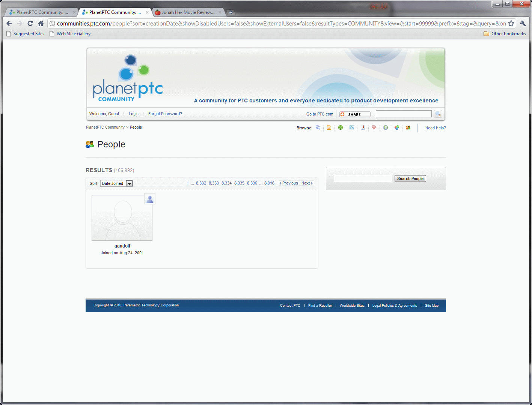Open the videos browse icon
The height and width of the screenshot is (405, 532).
point(352,127)
